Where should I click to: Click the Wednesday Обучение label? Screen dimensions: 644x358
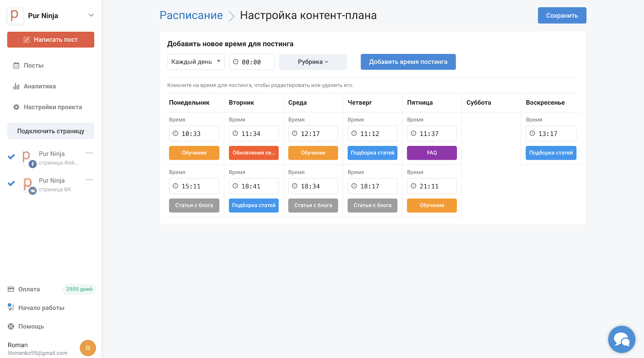pyautogui.click(x=313, y=153)
